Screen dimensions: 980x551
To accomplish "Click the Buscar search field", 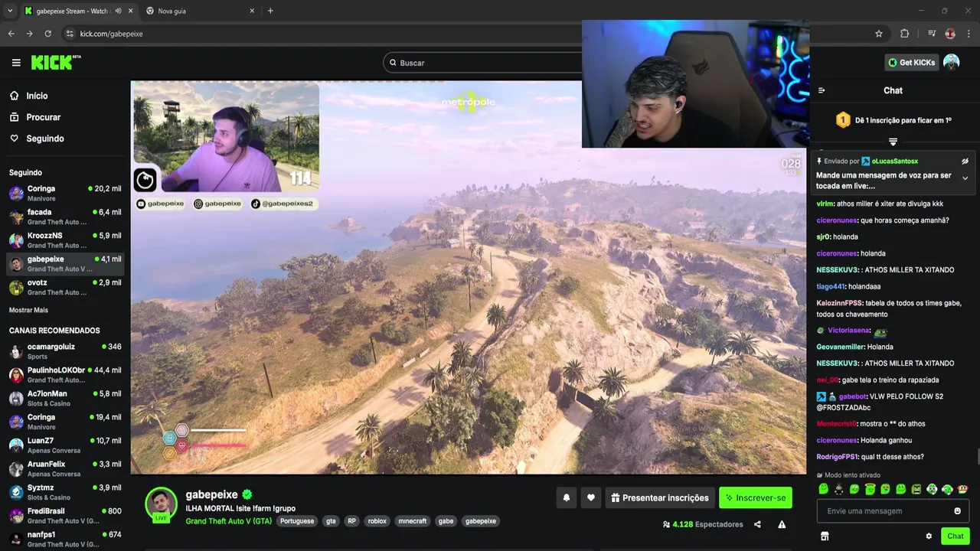I will pos(482,63).
